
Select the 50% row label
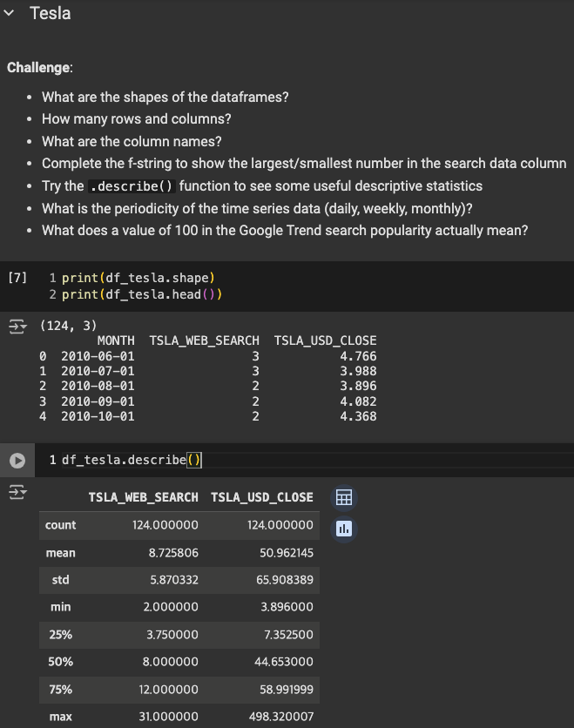[x=60, y=662]
